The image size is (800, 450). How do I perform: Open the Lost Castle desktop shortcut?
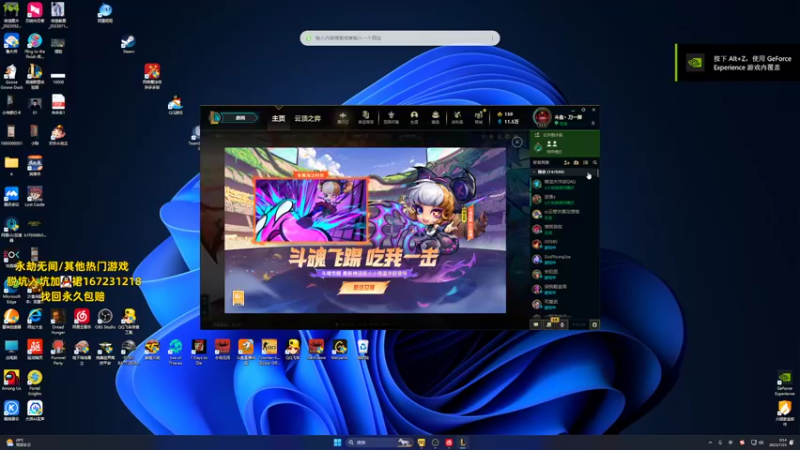[35, 196]
